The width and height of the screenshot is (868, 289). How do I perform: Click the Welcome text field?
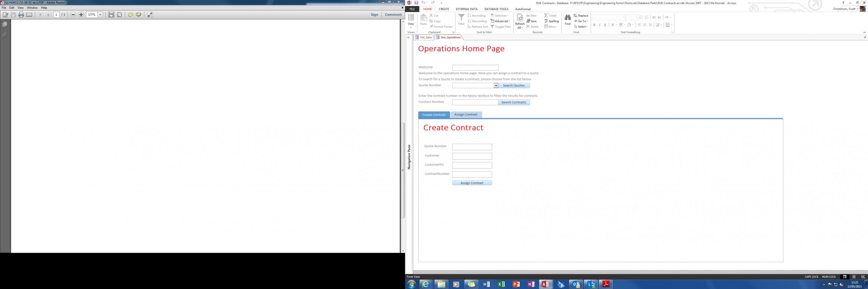(475, 68)
